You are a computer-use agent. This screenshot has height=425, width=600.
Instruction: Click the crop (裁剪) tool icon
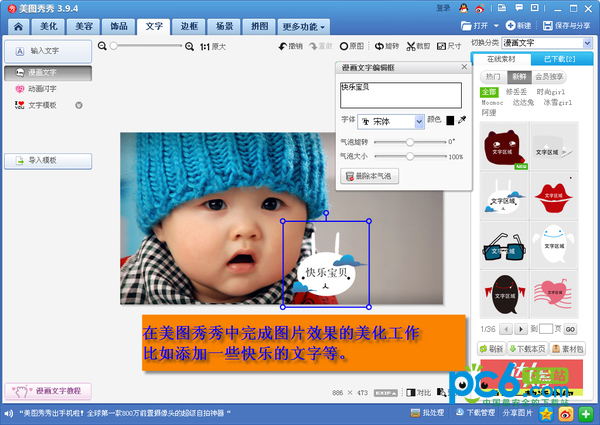tap(416, 46)
